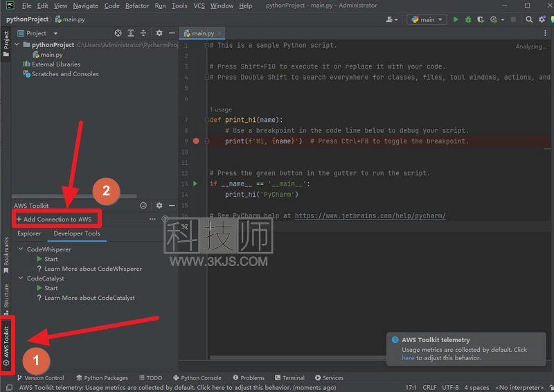Toggle tool window bars icon in status bar
The width and height of the screenshot is (554, 392).
9,387
